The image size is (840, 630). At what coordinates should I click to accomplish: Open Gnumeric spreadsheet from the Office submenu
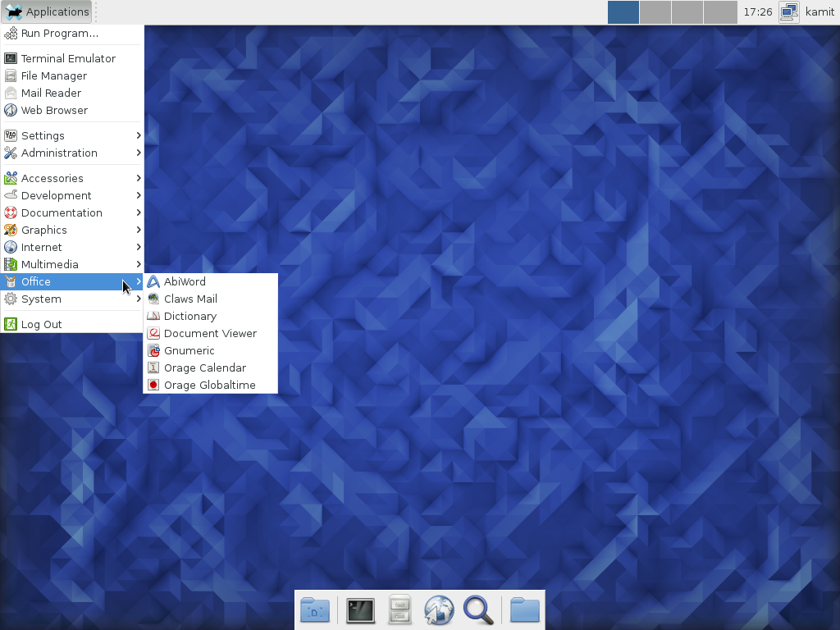tap(189, 350)
